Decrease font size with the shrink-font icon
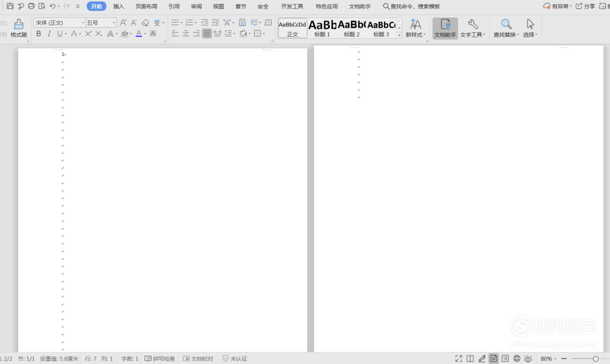 tap(133, 23)
